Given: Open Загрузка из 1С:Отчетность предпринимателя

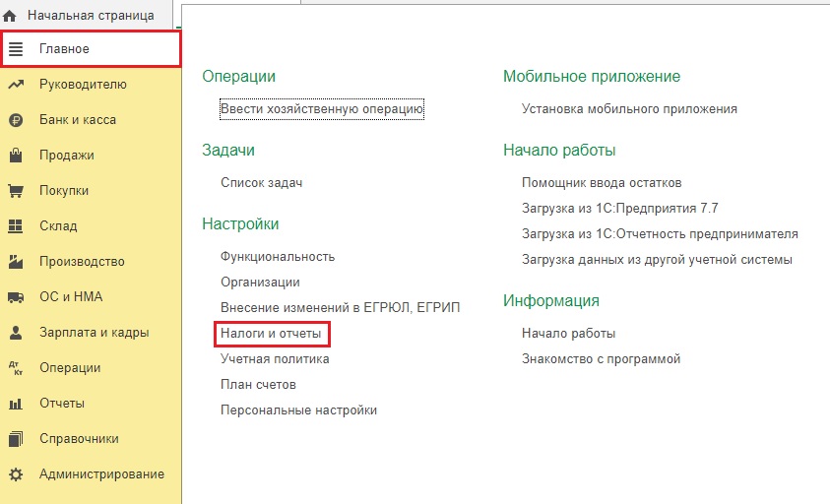Looking at the screenshot, I should [x=660, y=234].
